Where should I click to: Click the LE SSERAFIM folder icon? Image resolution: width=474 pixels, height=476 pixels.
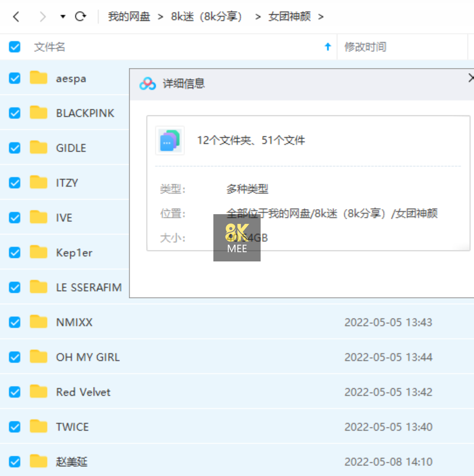(38, 287)
